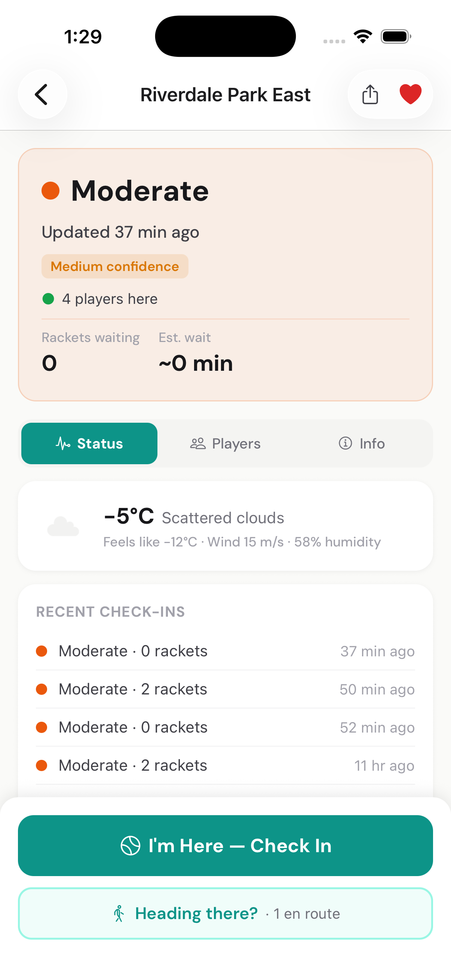The height and width of the screenshot is (980, 451).
Task: Tap the back chevron button
Action: pyautogui.click(x=42, y=94)
